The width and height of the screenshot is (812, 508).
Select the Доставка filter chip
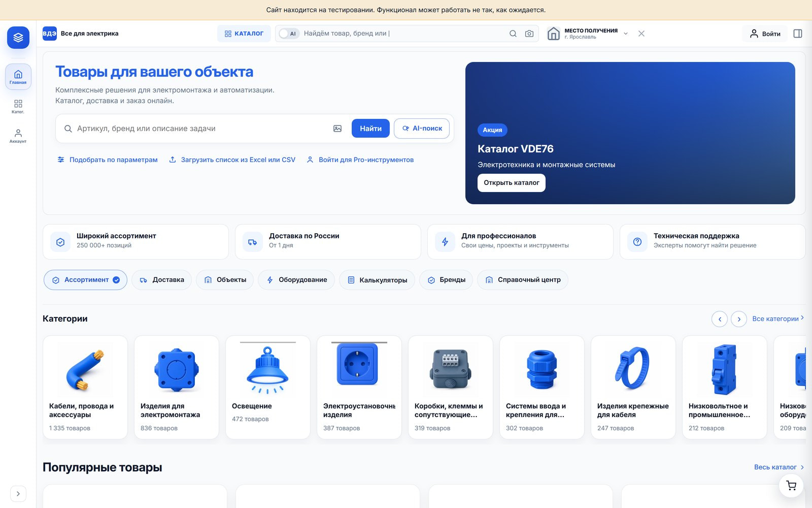[161, 280]
